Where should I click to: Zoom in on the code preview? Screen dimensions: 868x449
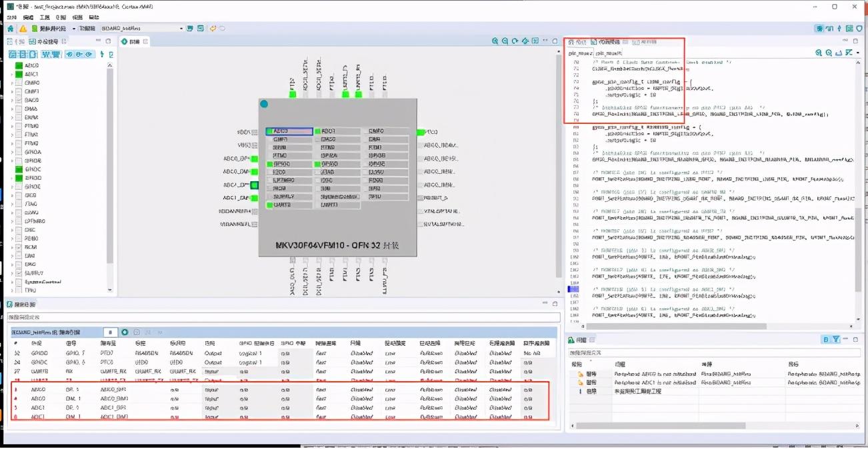point(819,53)
